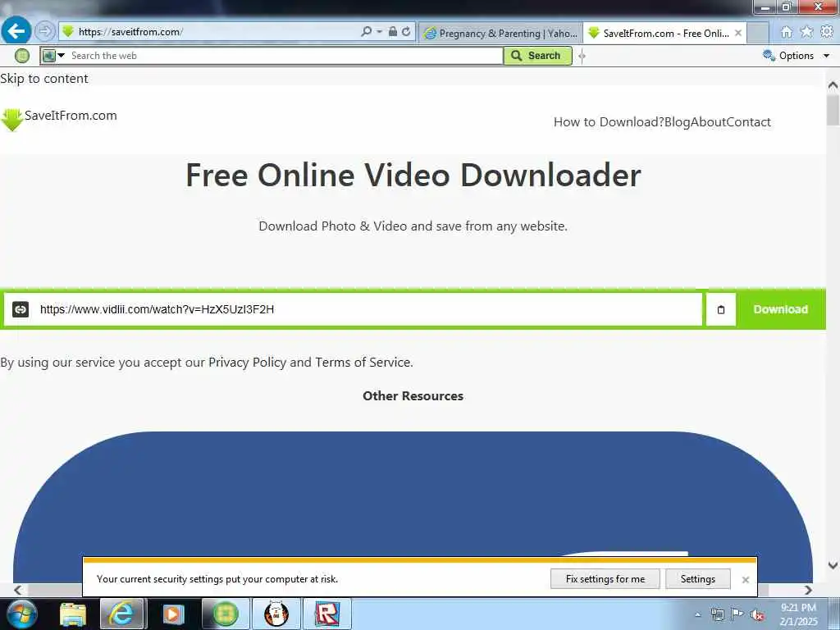Open Windows Explorer from the taskbar
The height and width of the screenshot is (630, 840).
(x=73, y=614)
